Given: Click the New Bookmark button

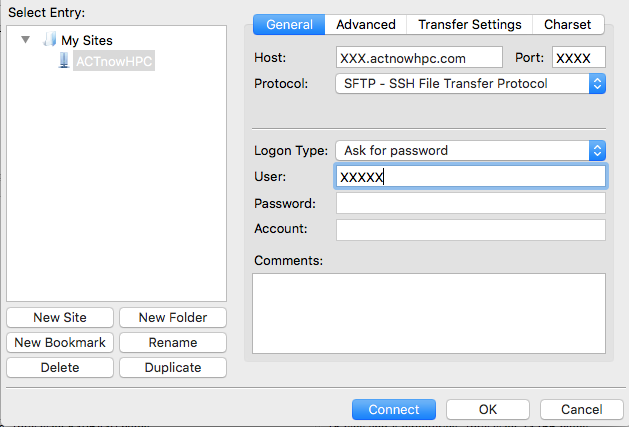Looking at the screenshot, I should click(60, 342).
